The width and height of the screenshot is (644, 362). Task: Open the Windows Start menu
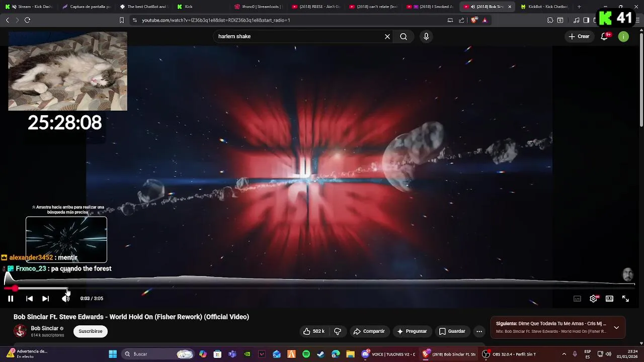pos(113,354)
